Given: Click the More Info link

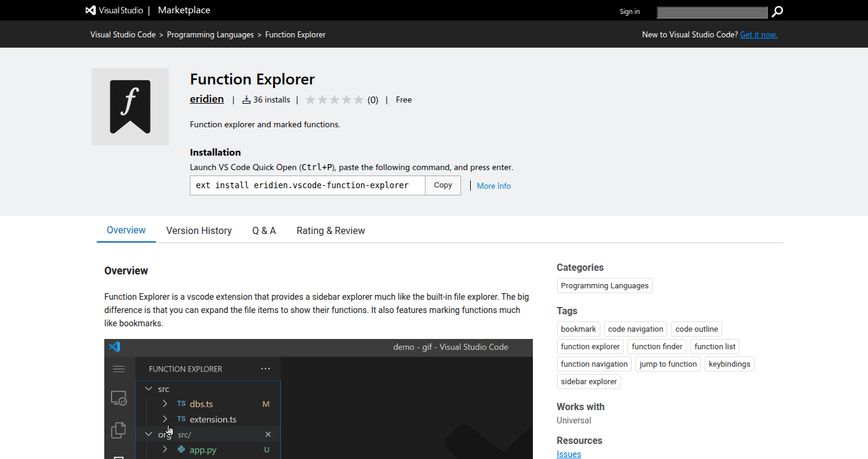Looking at the screenshot, I should point(494,186).
